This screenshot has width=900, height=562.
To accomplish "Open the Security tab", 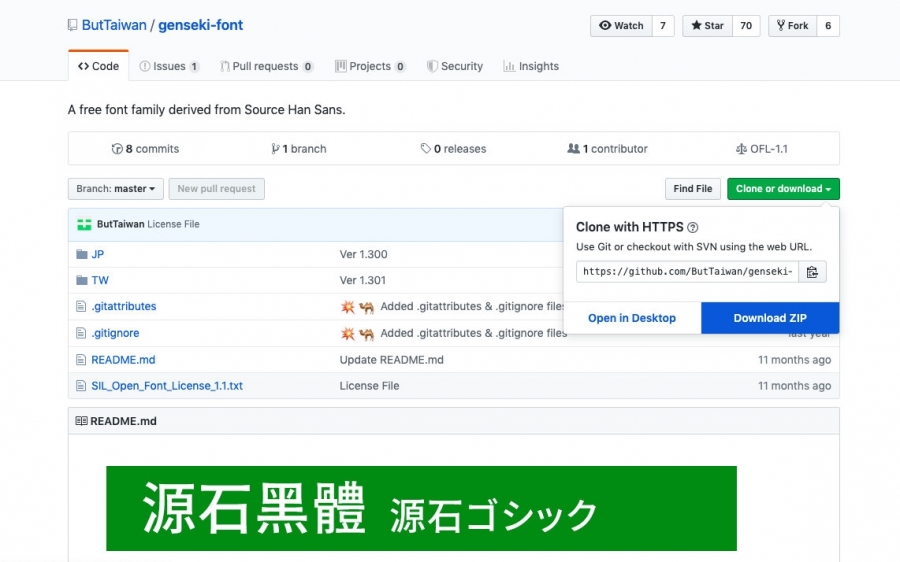I will 455,66.
